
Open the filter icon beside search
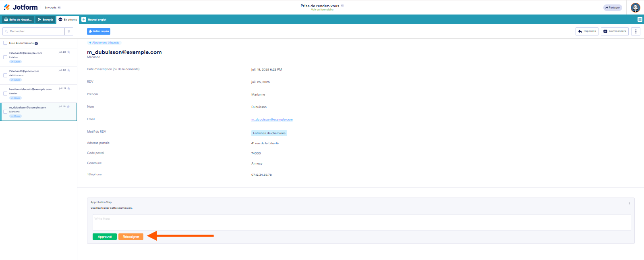coord(69,31)
